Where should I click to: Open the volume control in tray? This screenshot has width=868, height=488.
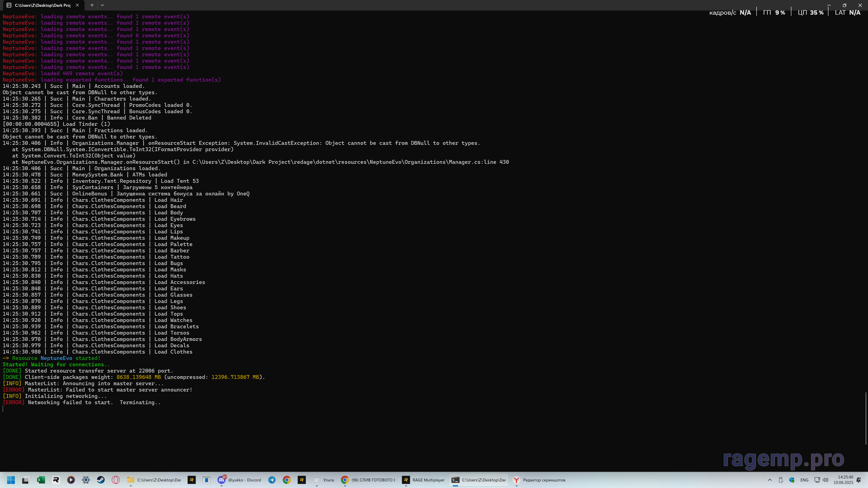tap(825, 480)
